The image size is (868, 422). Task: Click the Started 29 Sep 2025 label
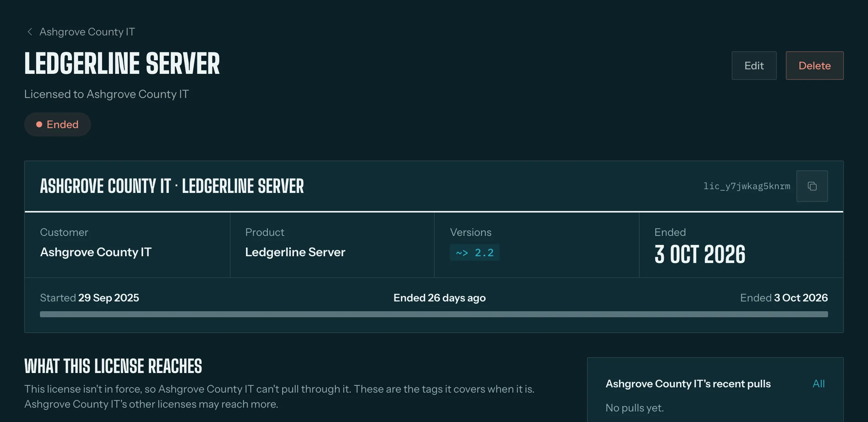pyautogui.click(x=89, y=298)
